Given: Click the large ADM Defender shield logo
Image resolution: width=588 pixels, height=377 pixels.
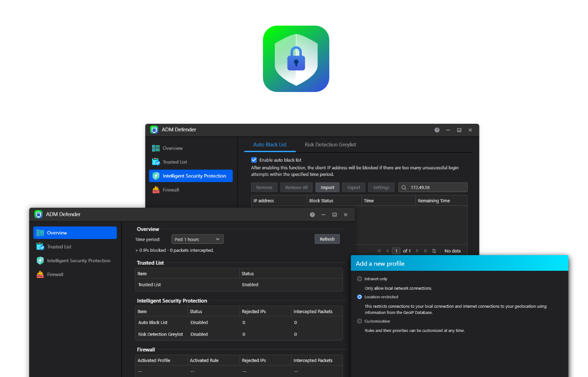Looking at the screenshot, I should click(x=296, y=59).
